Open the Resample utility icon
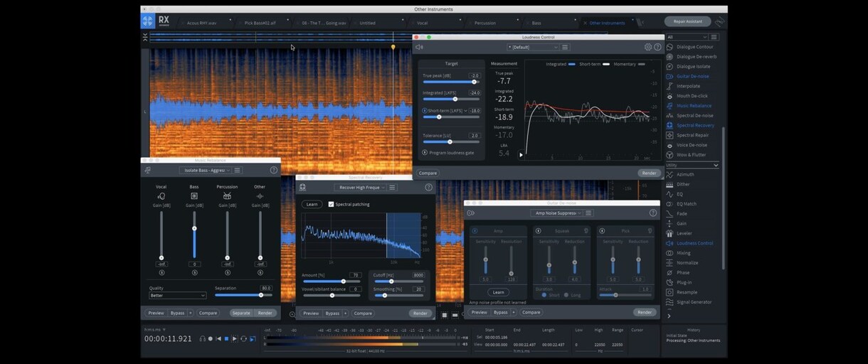868x364 pixels. tap(669, 292)
